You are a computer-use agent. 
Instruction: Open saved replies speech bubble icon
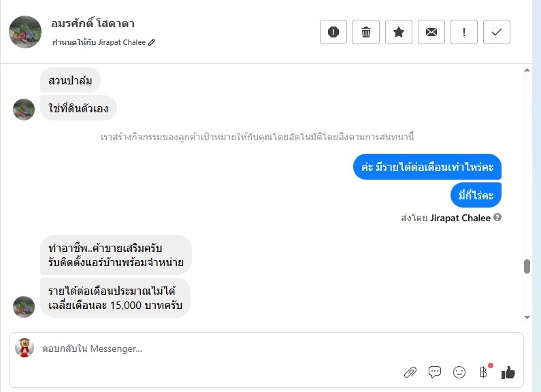435,372
